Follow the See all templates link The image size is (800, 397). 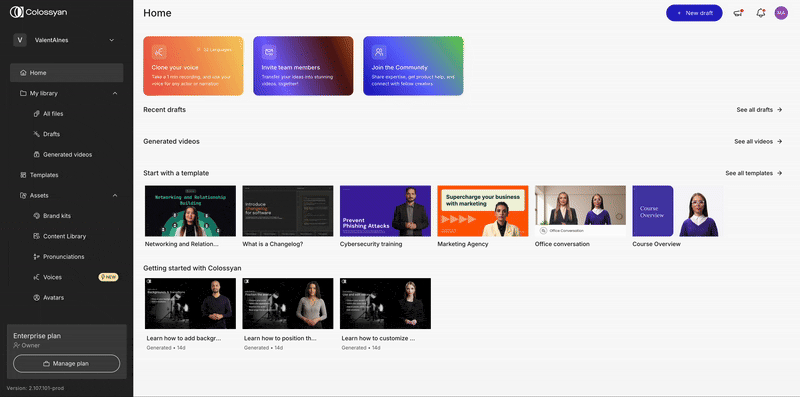(754, 173)
